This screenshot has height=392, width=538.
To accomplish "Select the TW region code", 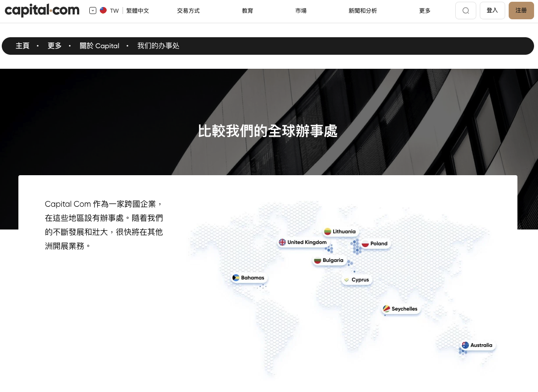I will [114, 11].
